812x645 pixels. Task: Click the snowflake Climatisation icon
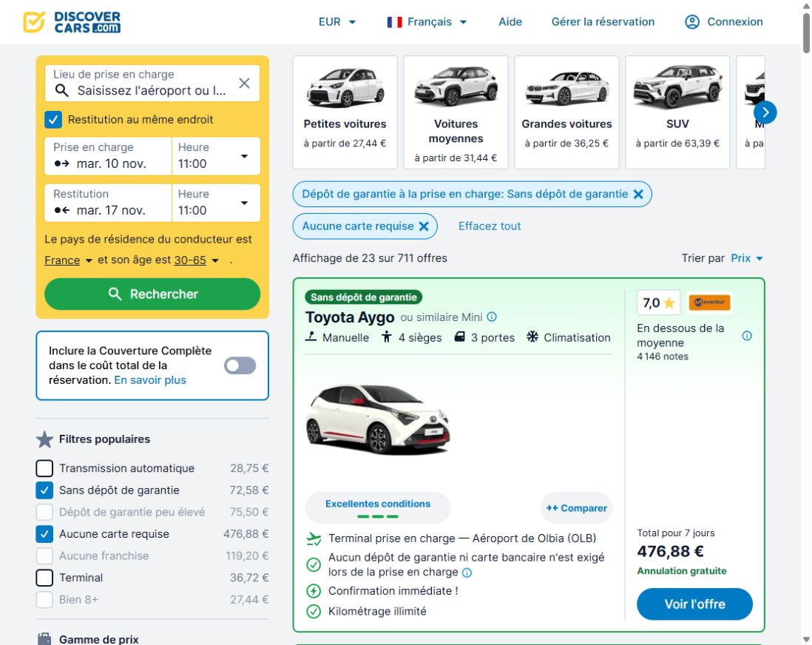[532, 337]
